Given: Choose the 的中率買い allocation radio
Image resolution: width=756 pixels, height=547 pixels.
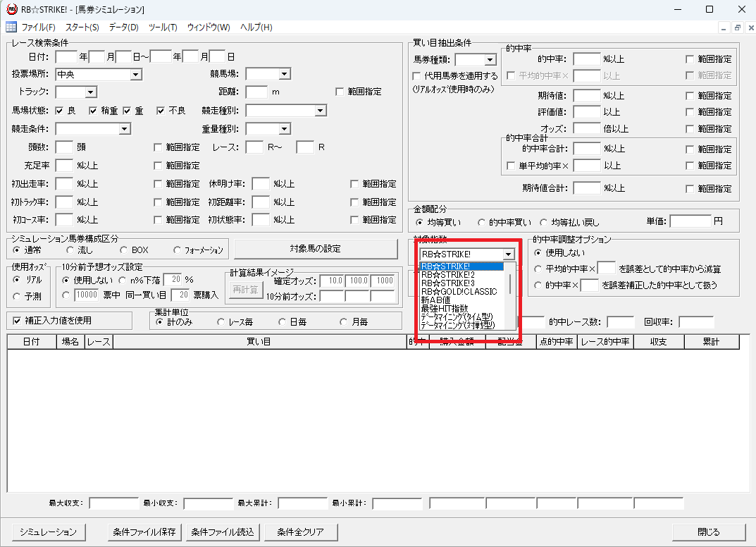Looking at the screenshot, I should (481, 222).
